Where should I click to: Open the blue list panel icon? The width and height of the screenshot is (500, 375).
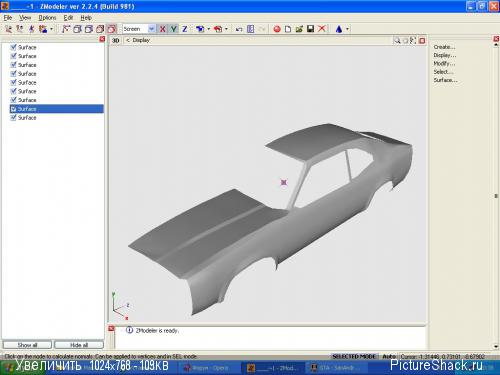coord(251,29)
